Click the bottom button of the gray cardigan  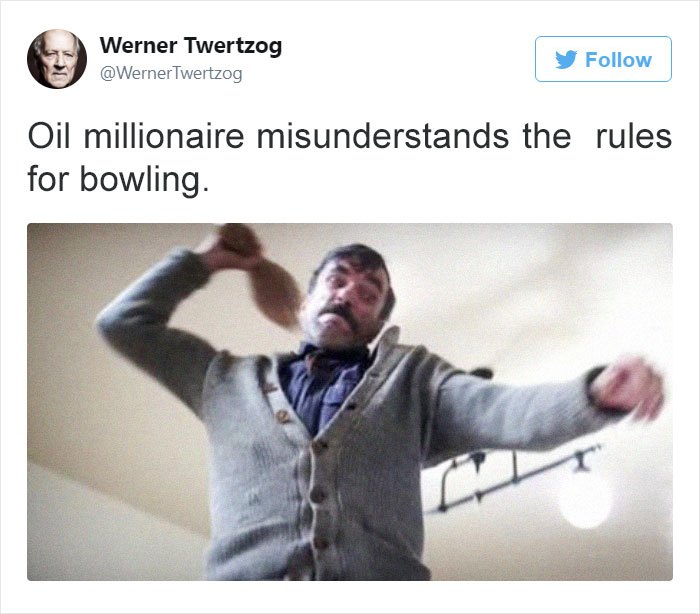coord(321,543)
